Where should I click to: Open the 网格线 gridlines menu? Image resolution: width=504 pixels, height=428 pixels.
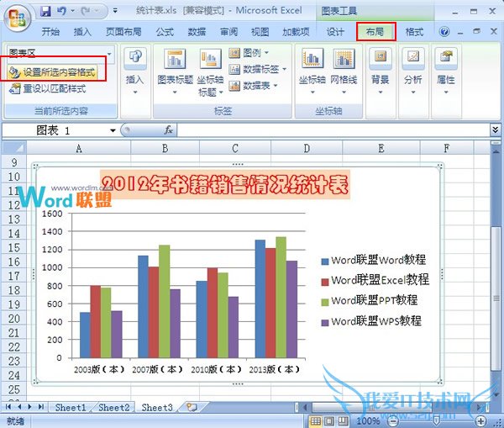344,71
